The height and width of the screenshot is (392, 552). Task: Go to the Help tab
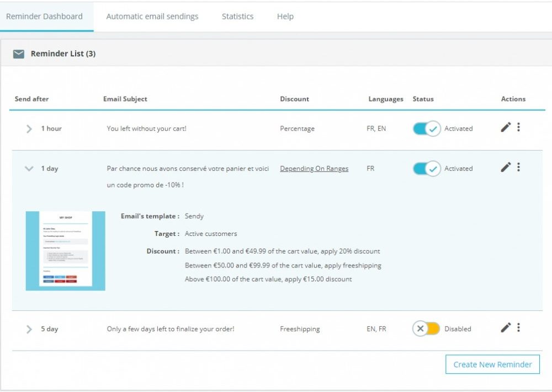coord(285,17)
